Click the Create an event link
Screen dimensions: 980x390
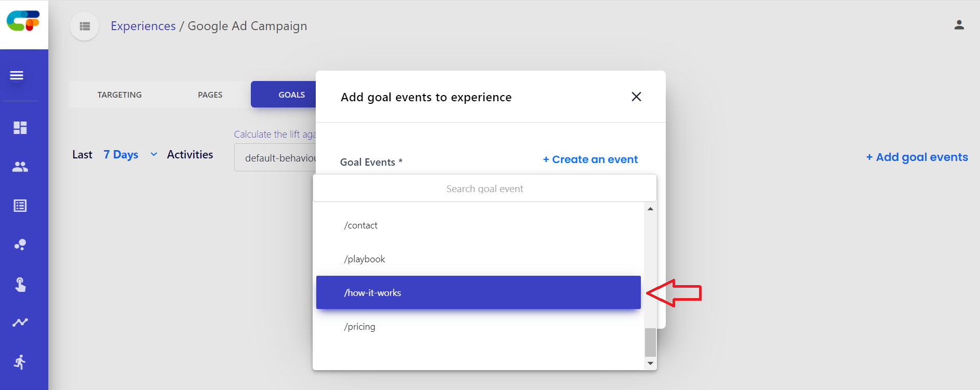click(590, 159)
